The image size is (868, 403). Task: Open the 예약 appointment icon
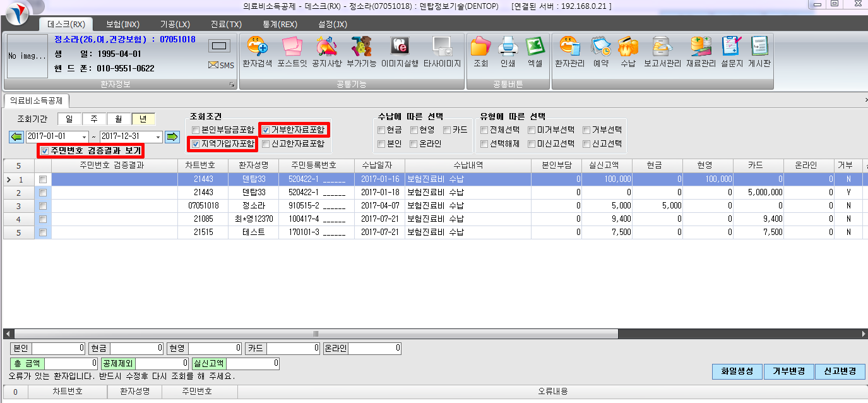click(600, 52)
